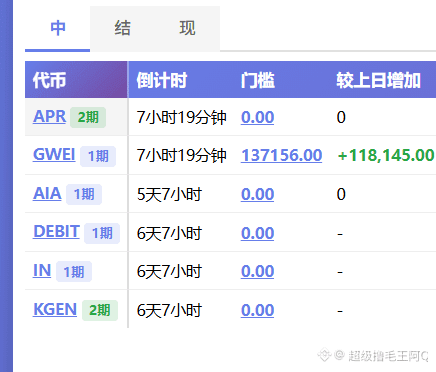Open the IN token link

[x=42, y=271]
